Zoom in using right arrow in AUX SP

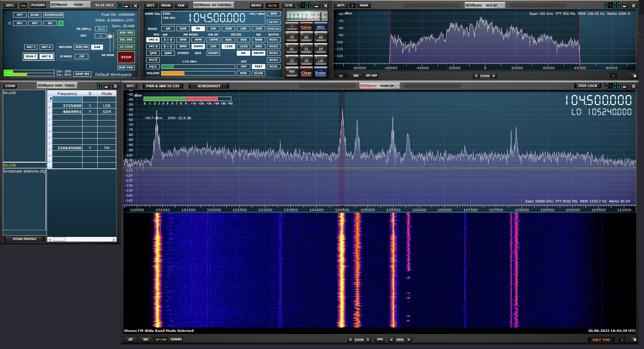click(493, 76)
